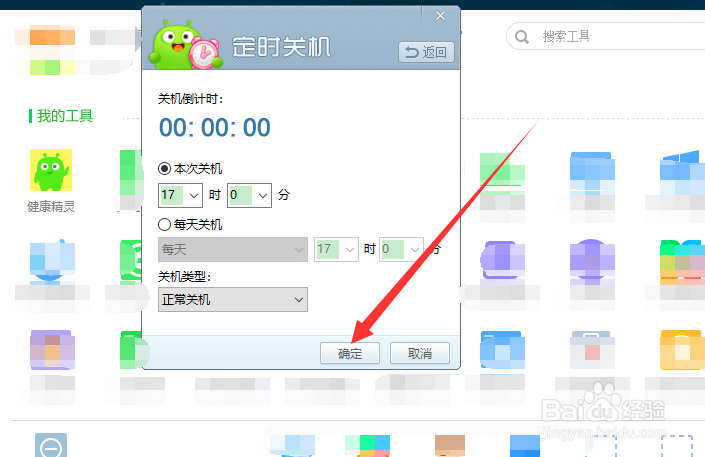Close the 定时关机 dialog
The image size is (705, 457).
[x=440, y=16]
